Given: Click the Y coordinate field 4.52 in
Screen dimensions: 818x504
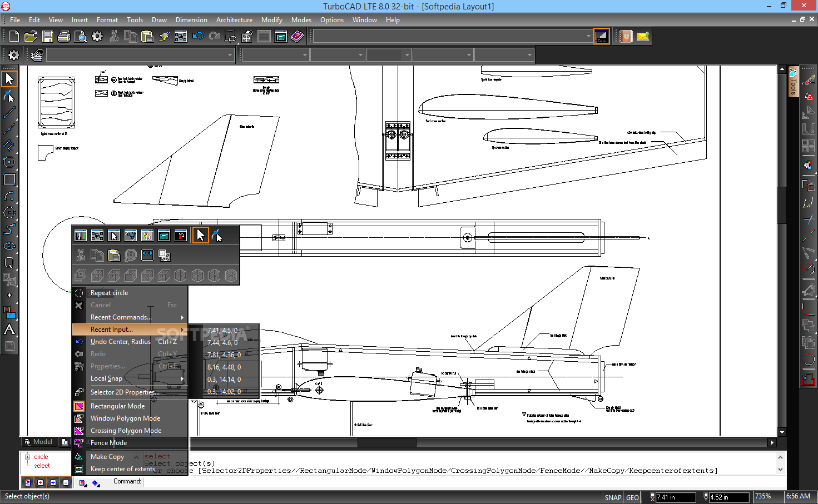Looking at the screenshot, I should click(729, 497).
